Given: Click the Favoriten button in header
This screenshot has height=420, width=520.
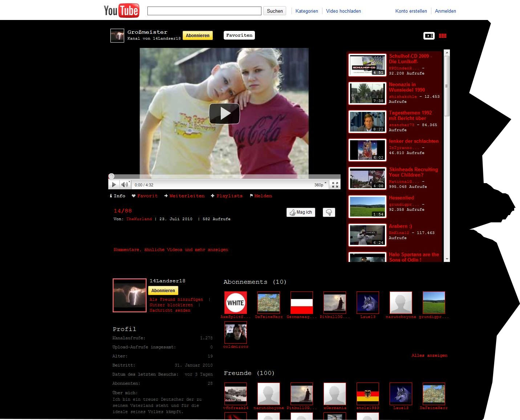Looking at the screenshot, I should click(239, 35).
